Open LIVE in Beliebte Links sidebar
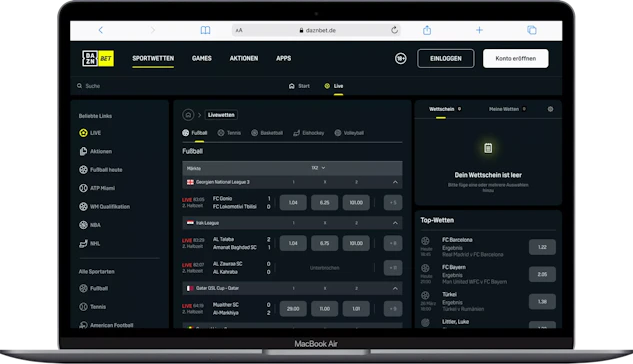The width and height of the screenshot is (633, 364). click(x=90, y=133)
